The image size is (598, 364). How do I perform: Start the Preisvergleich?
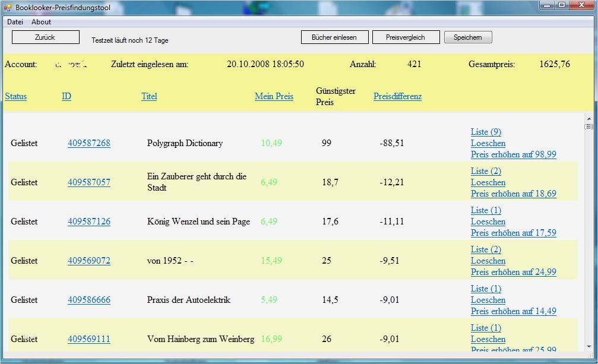pos(406,37)
